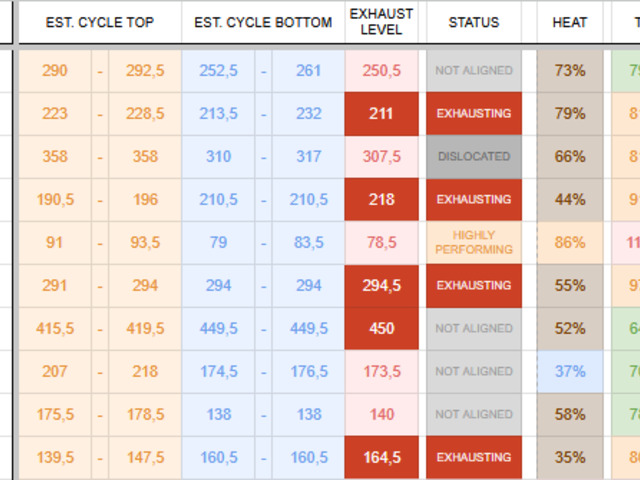Click the EST. CYCLE TOP column header
Viewport: 640px width, 480px height.
100,22
